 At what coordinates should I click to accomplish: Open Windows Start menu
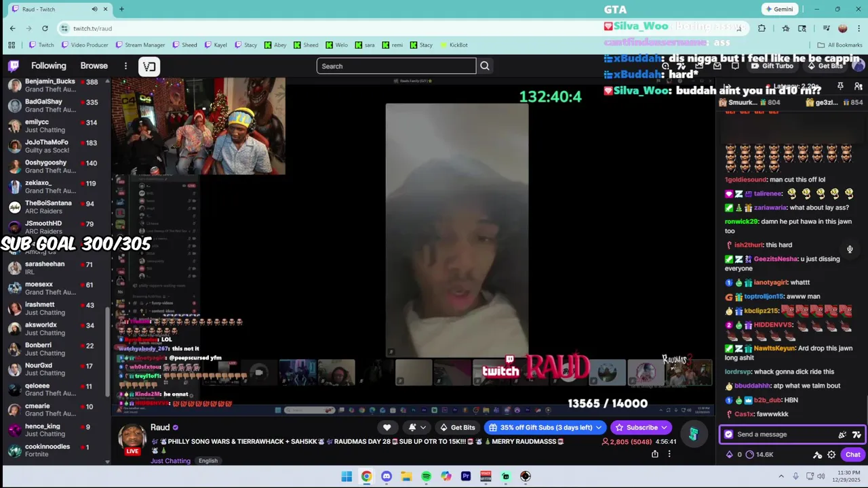(347, 476)
